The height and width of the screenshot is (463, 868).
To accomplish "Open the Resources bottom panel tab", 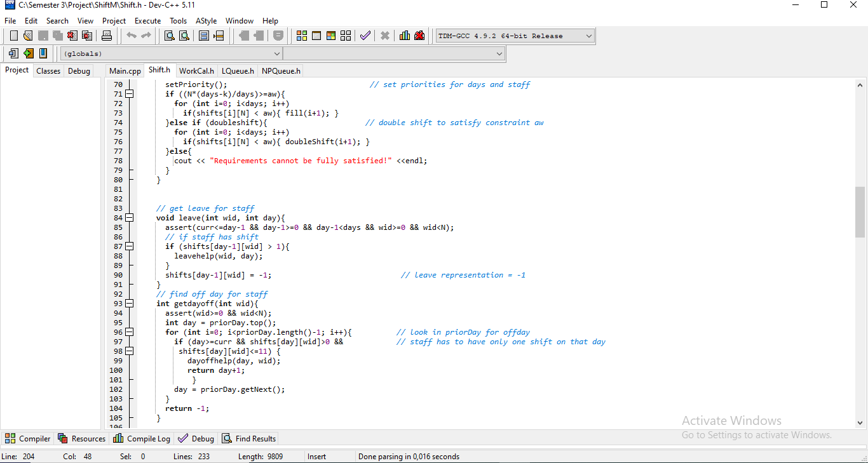I will 81,439.
